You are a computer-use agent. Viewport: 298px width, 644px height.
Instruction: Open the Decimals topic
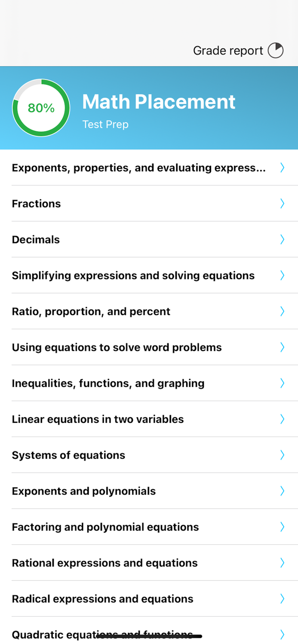pos(36,239)
